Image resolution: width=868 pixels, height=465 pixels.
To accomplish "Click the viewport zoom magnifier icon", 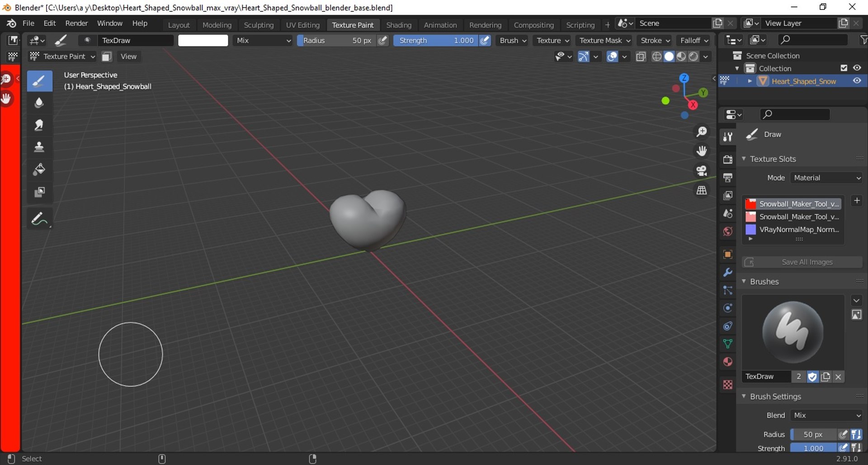I will [x=702, y=132].
